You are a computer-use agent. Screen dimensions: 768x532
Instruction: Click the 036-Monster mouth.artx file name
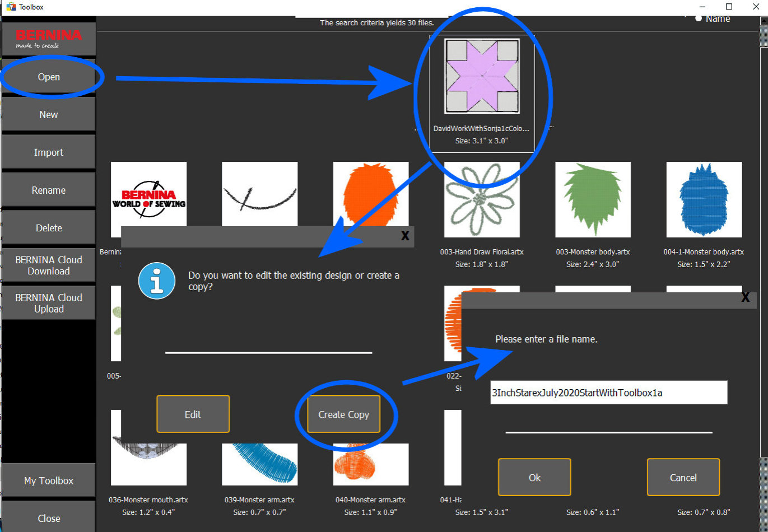149,500
